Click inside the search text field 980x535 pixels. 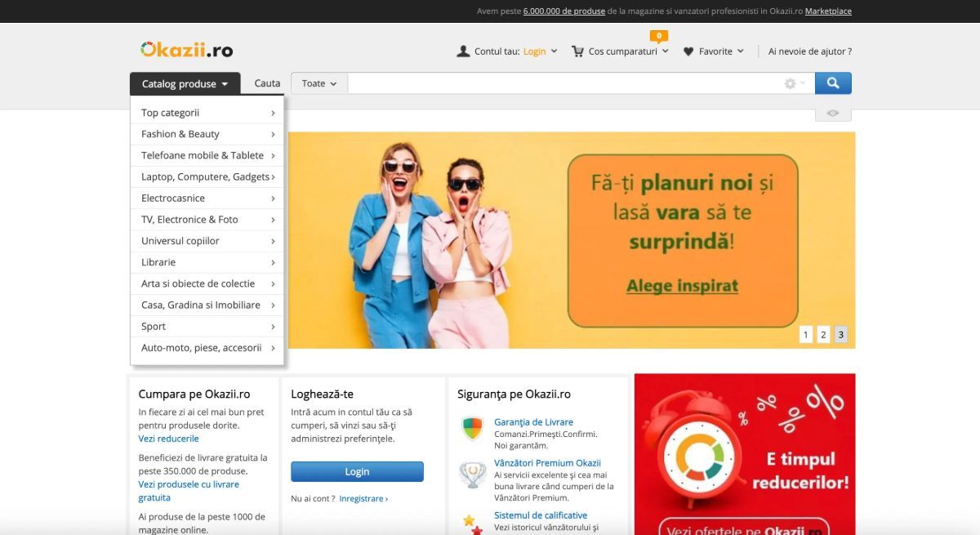pos(563,83)
